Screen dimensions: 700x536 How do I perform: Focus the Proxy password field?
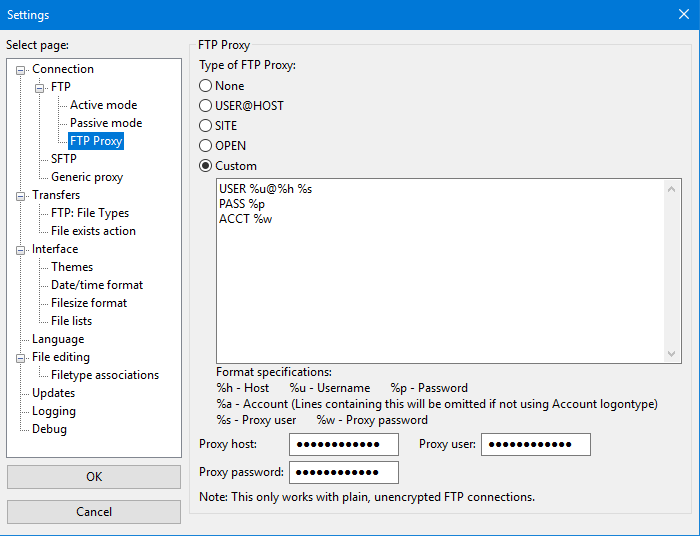[x=343, y=472]
